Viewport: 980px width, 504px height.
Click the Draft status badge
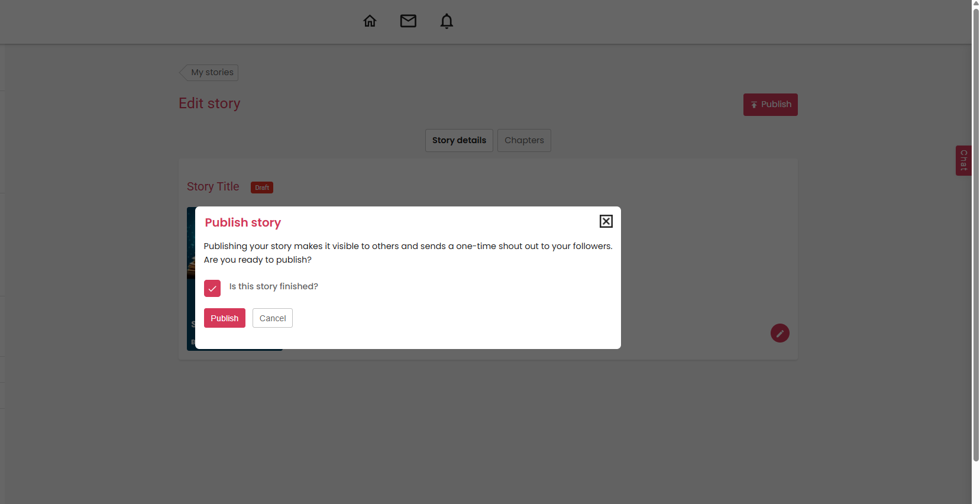click(x=262, y=188)
